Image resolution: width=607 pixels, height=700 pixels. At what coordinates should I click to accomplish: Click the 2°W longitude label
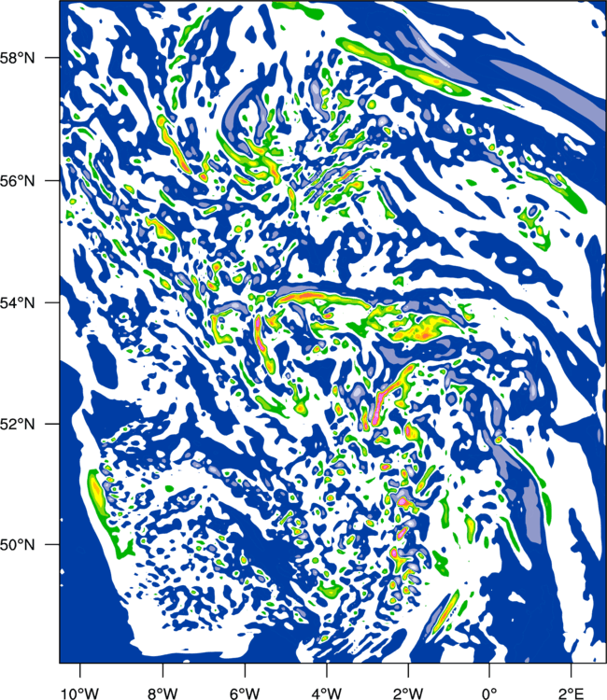click(408, 693)
